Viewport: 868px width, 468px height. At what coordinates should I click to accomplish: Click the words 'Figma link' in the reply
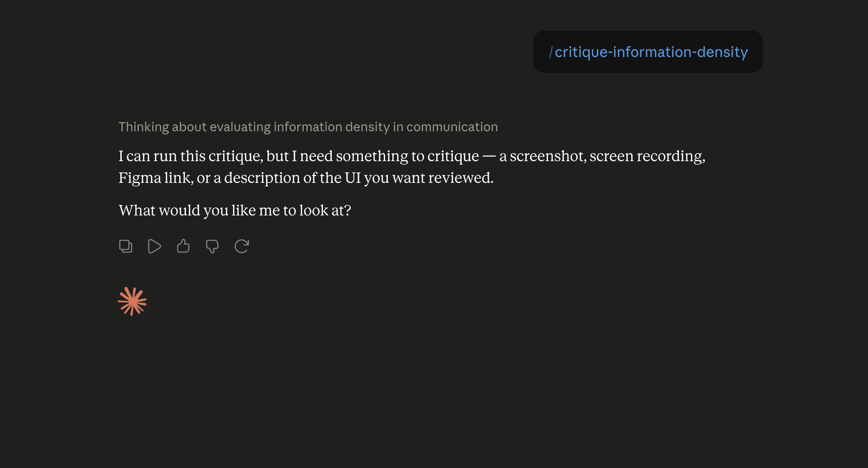(155, 178)
